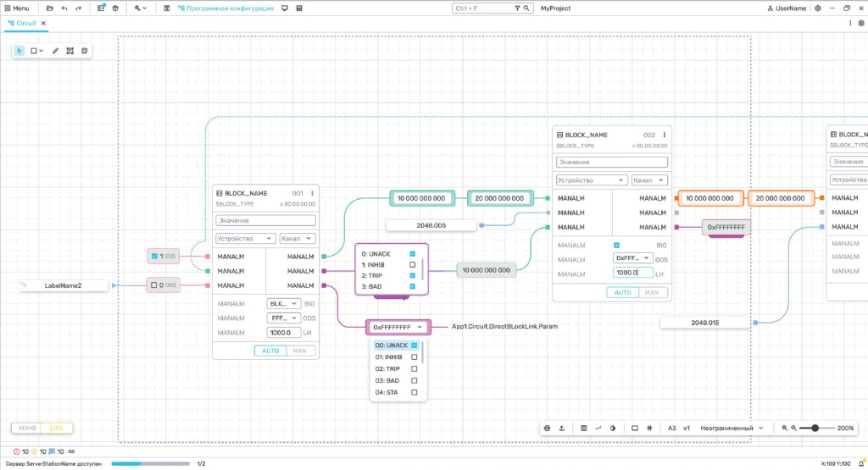The image size is (868, 470).
Task: Expand the 0xFFFFFFFF dropdown
Action: tap(398, 327)
